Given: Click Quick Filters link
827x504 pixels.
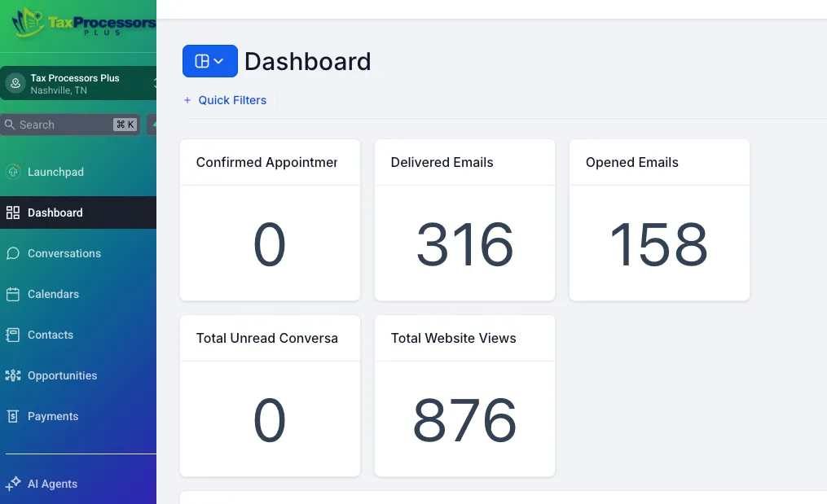Looking at the screenshot, I should 232,100.
